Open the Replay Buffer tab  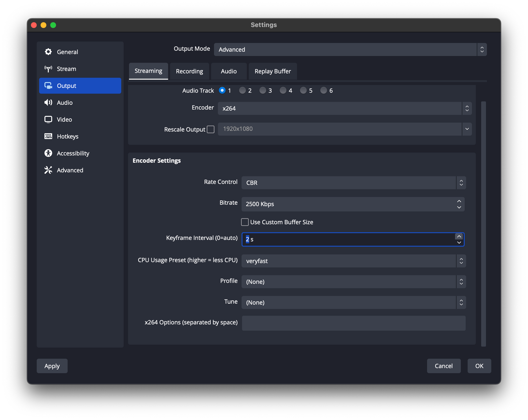tap(272, 71)
